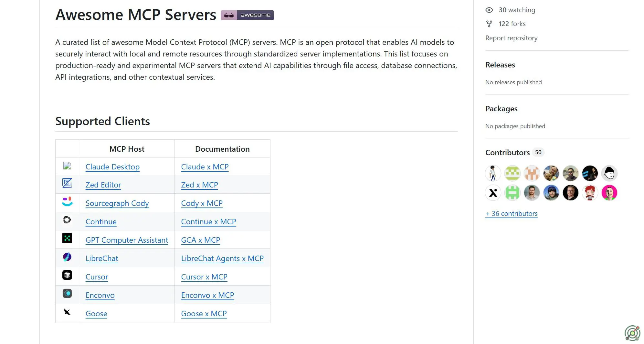Open Continue x MCP documentation
This screenshot has width=644, height=344.
[x=208, y=222]
